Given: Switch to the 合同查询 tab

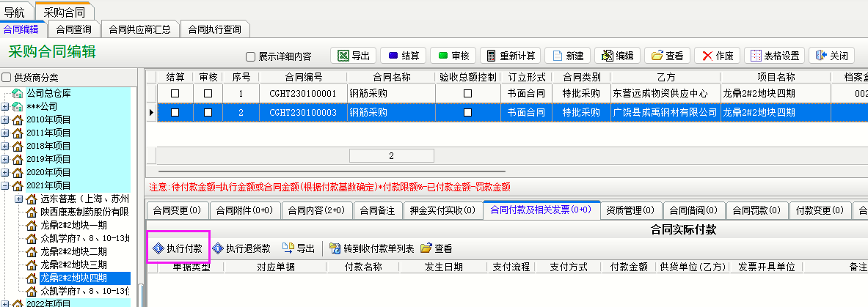Looking at the screenshot, I should 73,29.
